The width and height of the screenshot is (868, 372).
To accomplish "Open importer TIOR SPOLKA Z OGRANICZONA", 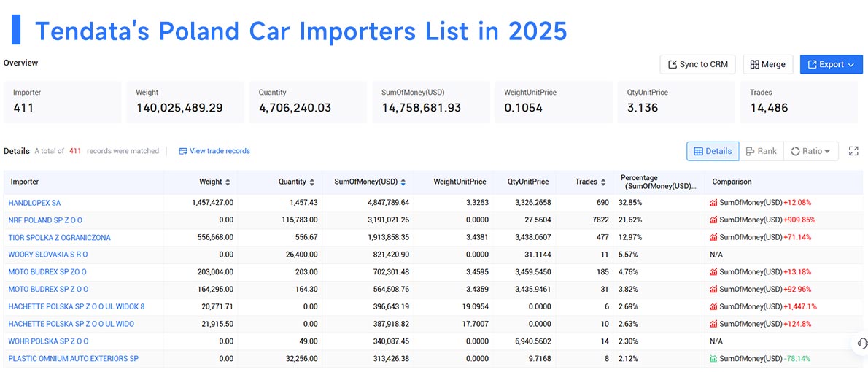I will pos(59,238).
